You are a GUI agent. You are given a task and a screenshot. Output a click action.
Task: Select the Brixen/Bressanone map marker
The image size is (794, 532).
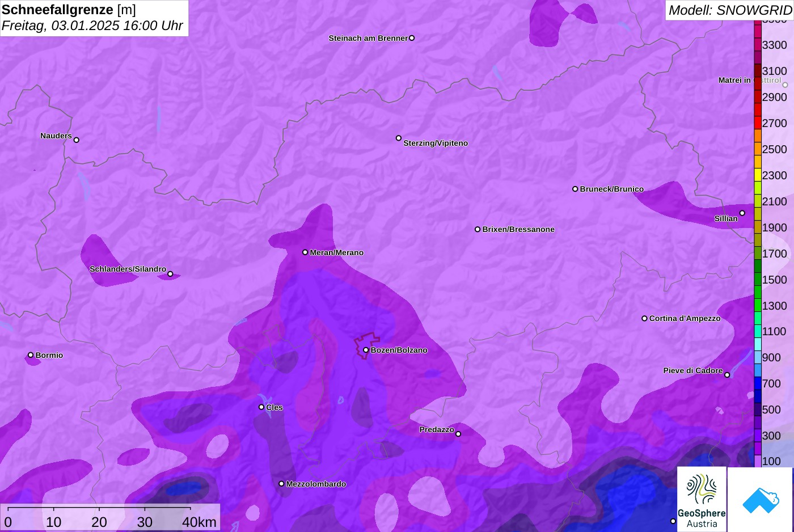click(x=478, y=229)
